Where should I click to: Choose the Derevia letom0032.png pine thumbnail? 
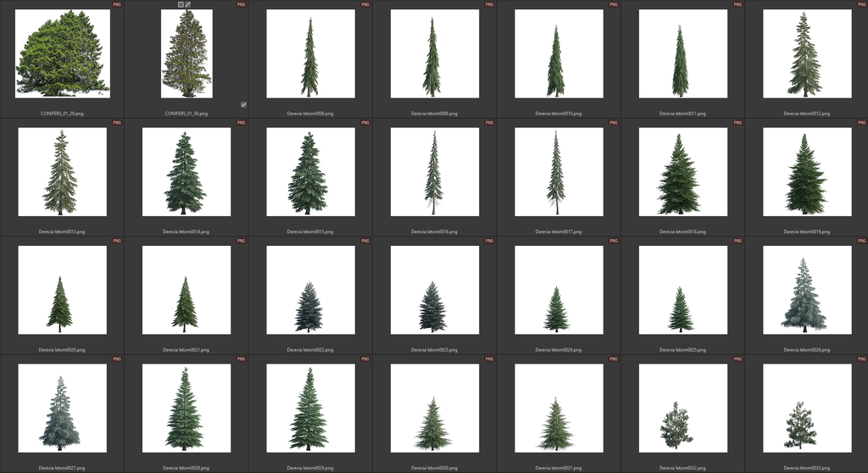tap(682, 409)
